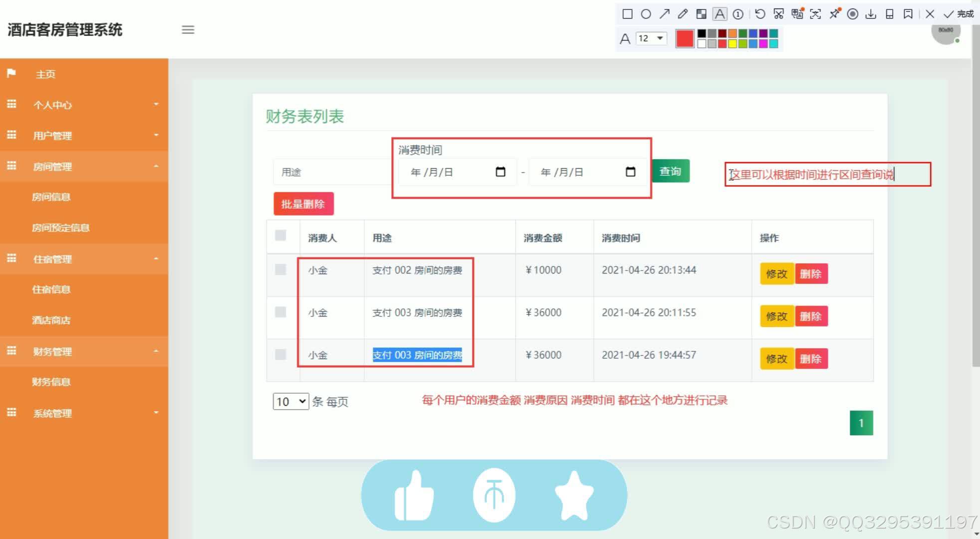The image size is (980, 539).
Task: Open calendar picker of start date field
Action: (500, 172)
